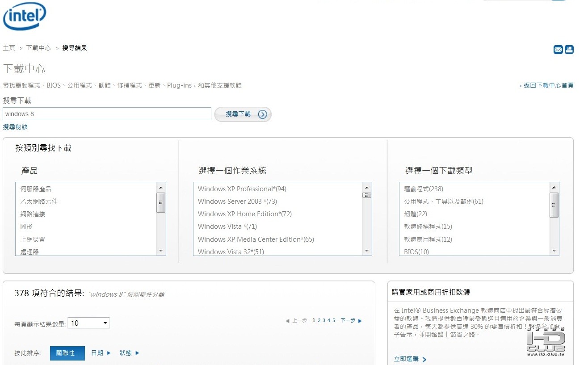588x365 pixels.
Task: Click the operating system list scrollbar thumb
Action: [x=367, y=195]
